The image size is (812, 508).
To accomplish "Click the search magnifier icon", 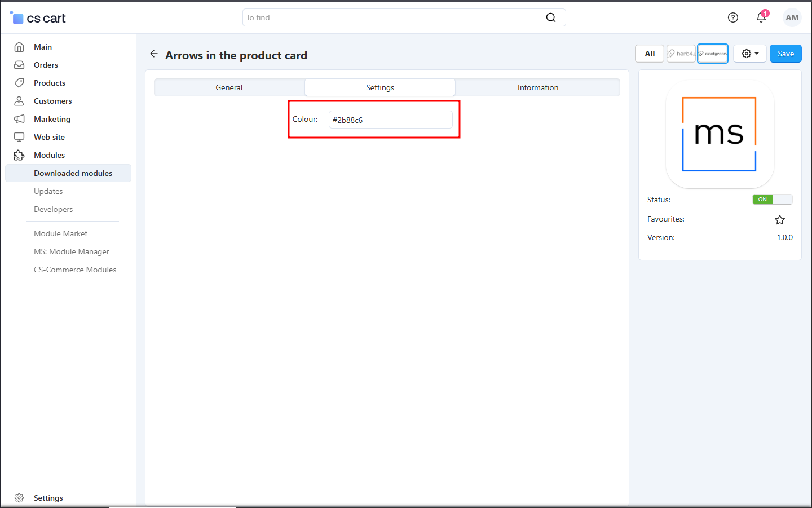I will (x=550, y=17).
